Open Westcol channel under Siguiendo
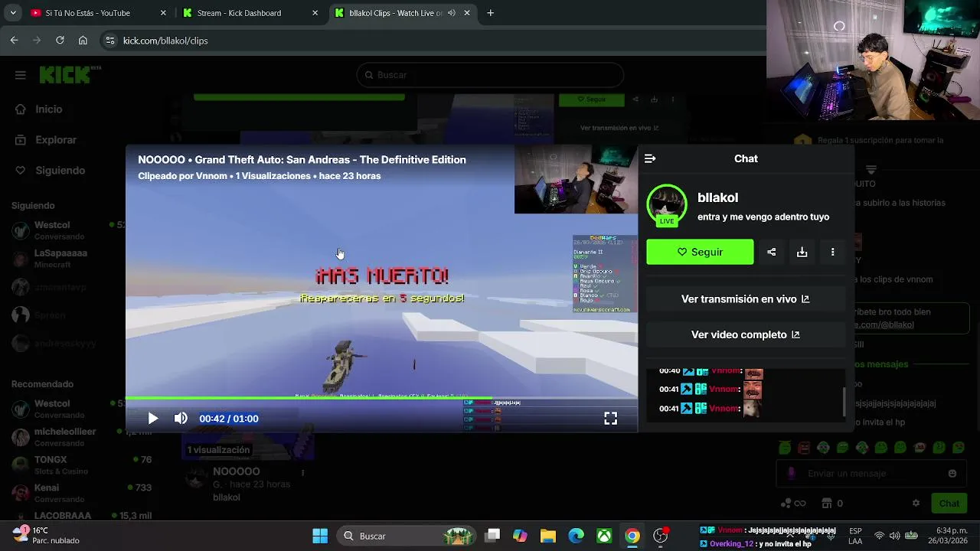The width and height of the screenshot is (980, 551). [65, 230]
